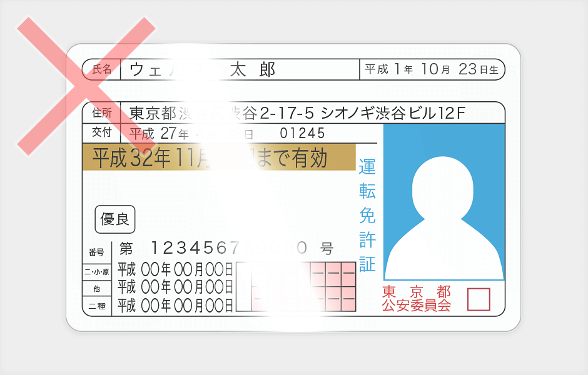Click the birthdate 平成1年10月23日生
Viewport: 588px width, 375px height.
(x=432, y=69)
